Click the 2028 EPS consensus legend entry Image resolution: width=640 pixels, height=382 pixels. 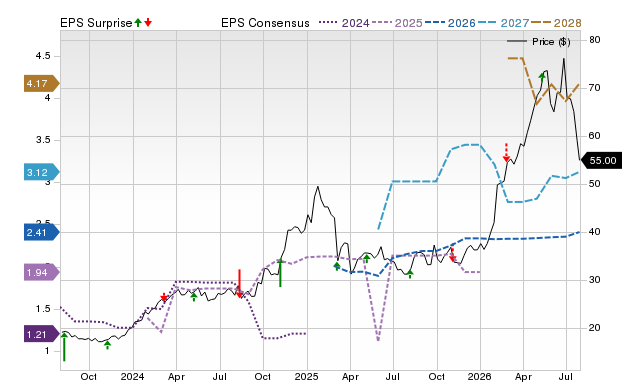pos(556,23)
